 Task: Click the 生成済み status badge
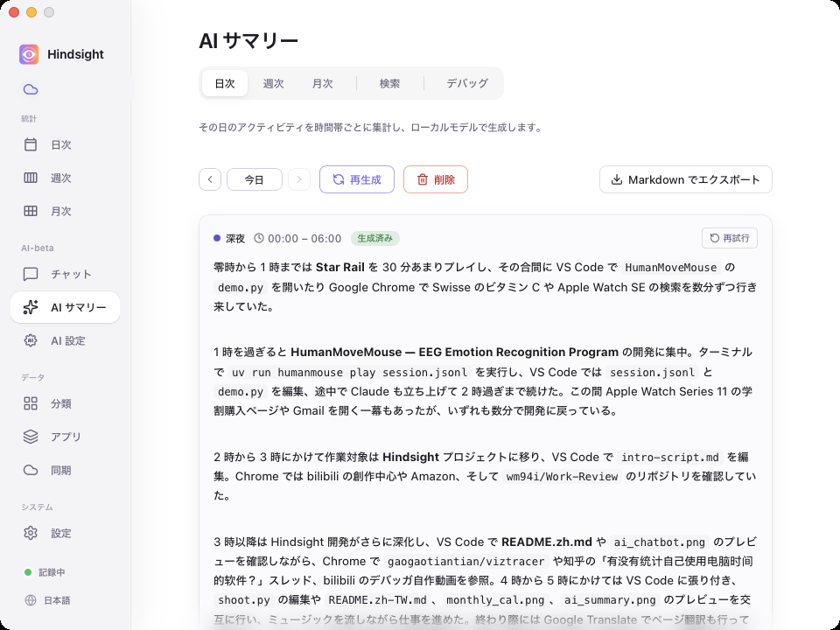375,238
